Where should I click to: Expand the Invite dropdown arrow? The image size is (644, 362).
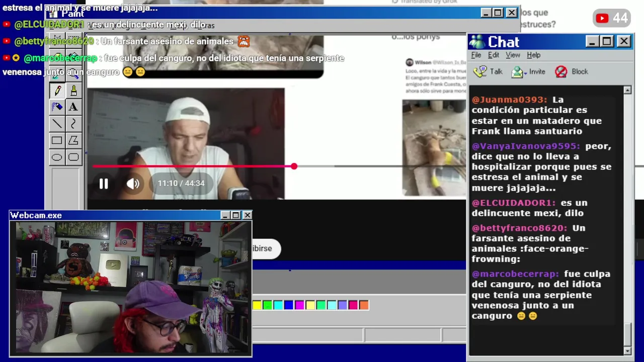tap(525, 73)
